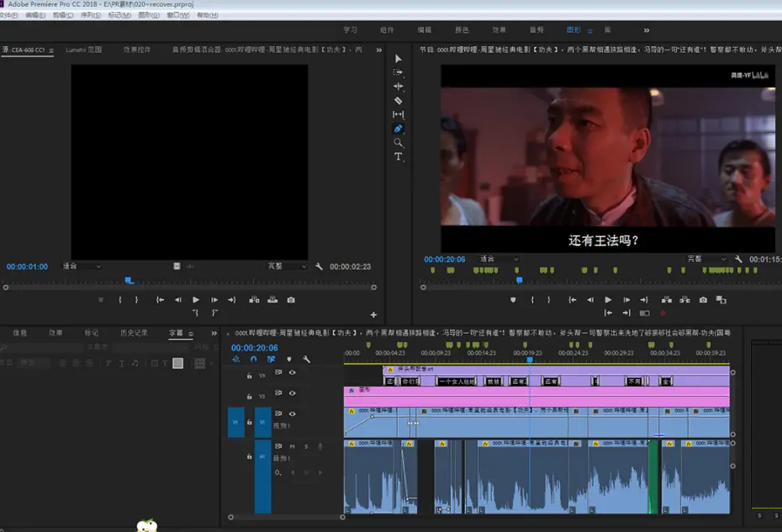Select the Type tool
The image size is (782, 532).
coord(398,156)
